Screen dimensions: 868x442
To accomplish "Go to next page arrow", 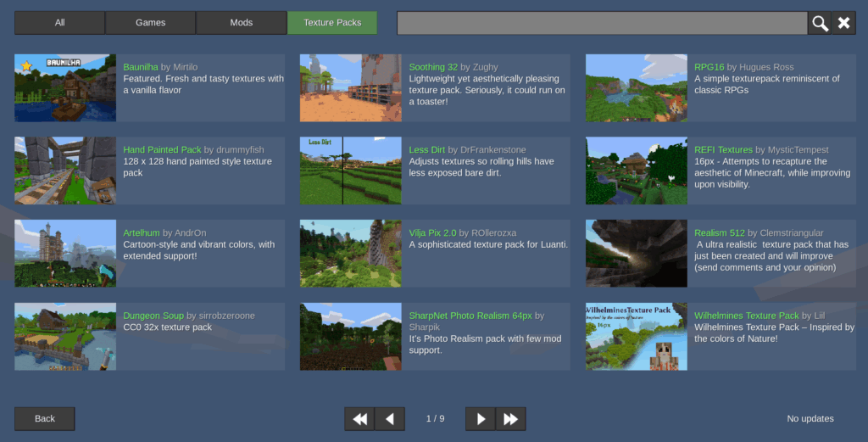I will click(x=481, y=419).
